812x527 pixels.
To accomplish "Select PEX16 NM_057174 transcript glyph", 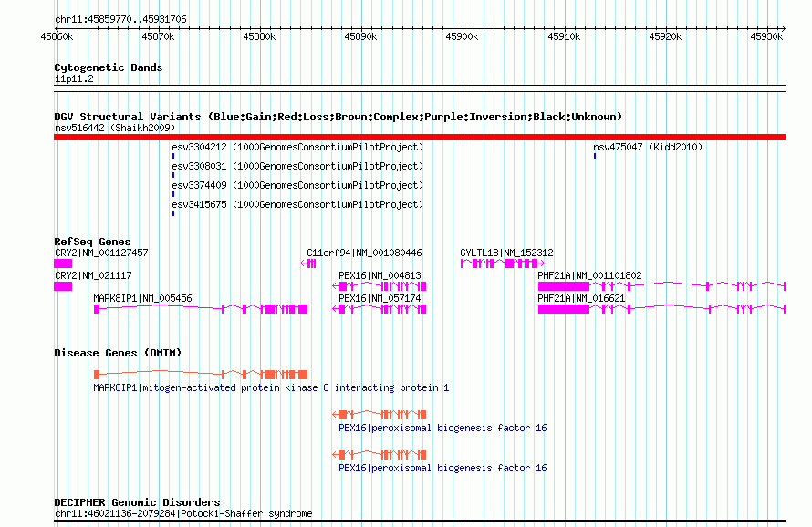I will pyautogui.click(x=379, y=309).
